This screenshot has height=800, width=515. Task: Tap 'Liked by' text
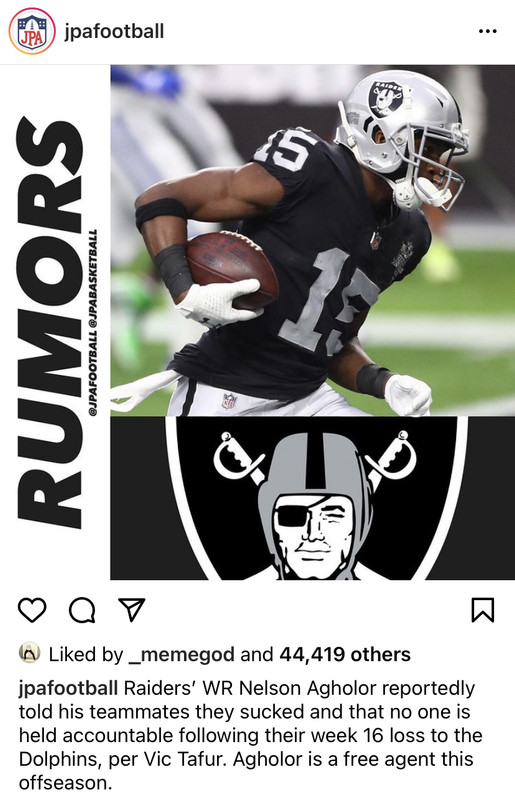(x=86, y=655)
